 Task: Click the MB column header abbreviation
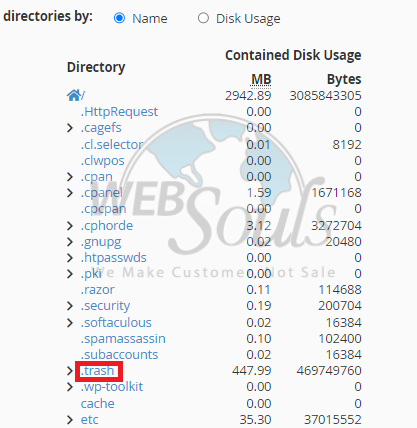click(x=261, y=80)
